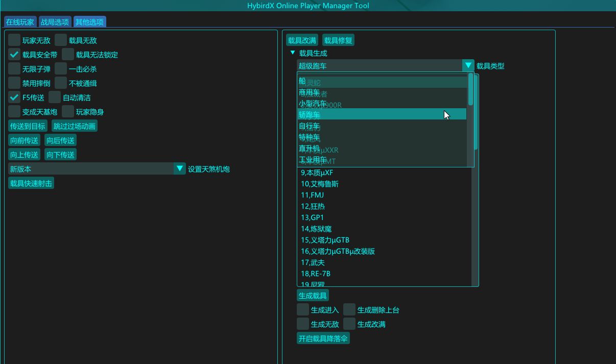The width and height of the screenshot is (616, 364).
Task: Toggle the 无限子弹 checkbox
Action: [15, 69]
